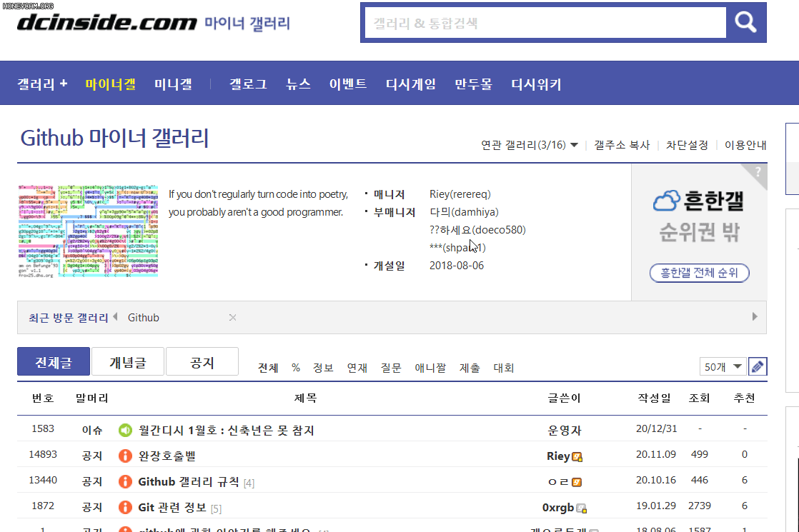Open the Github 마이너 갤러리 title
799x532 pixels.
pos(114,138)
